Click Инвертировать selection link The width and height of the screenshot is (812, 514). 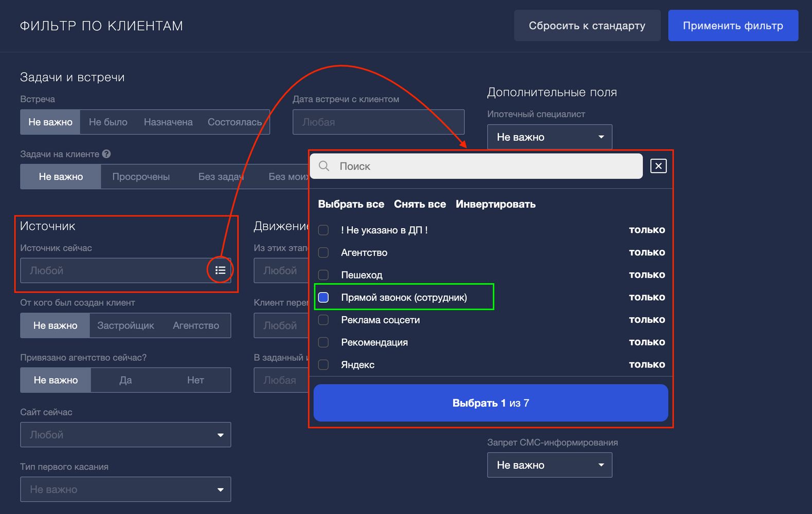(x=495, y=204)
